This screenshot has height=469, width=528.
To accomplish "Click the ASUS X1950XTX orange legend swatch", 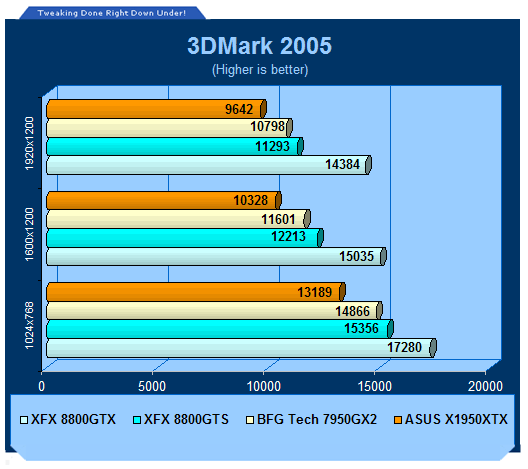I will pyautogui.click(x=398, y=421).
